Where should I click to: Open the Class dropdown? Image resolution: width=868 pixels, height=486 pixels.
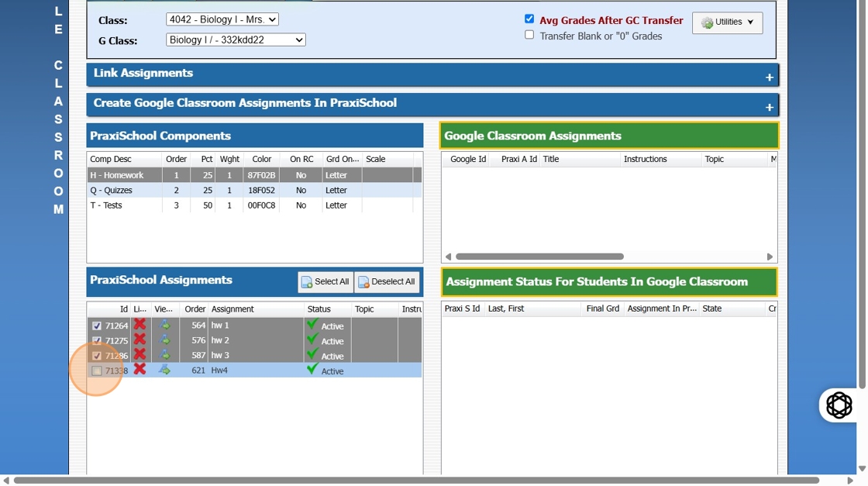click(222, 19)
